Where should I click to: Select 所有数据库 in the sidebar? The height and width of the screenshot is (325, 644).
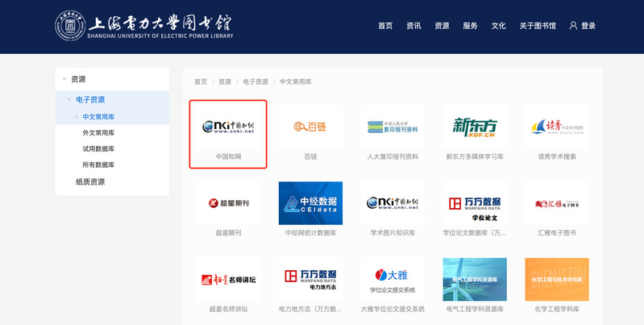click(98, 165)
